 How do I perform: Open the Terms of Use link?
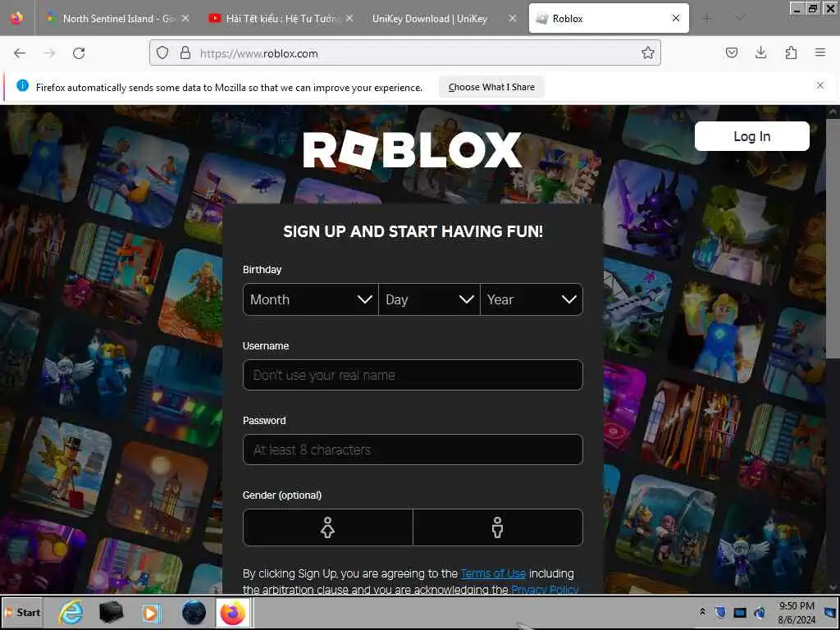coord(493,573)
